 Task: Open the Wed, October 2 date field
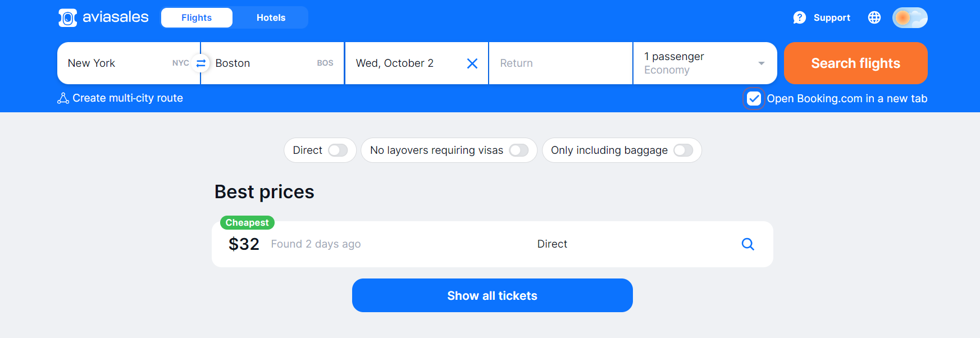(x=416, y=63)
